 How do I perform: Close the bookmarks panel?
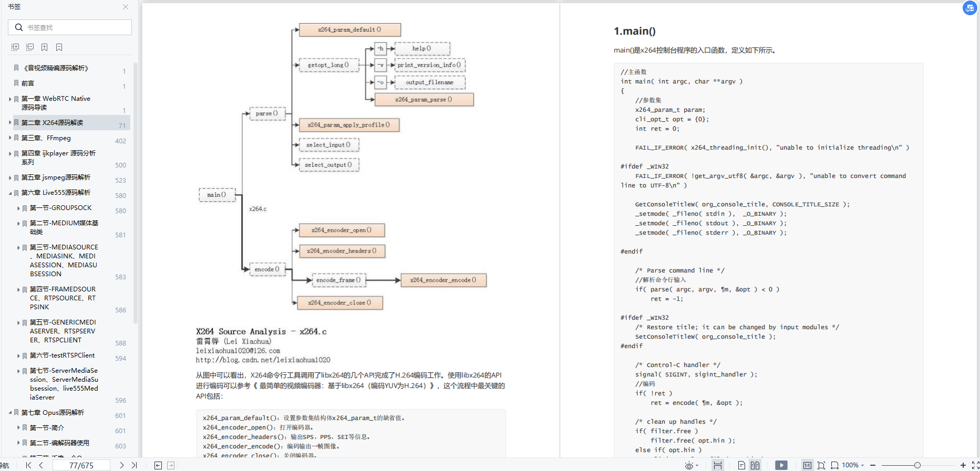[x=126, y=7]
